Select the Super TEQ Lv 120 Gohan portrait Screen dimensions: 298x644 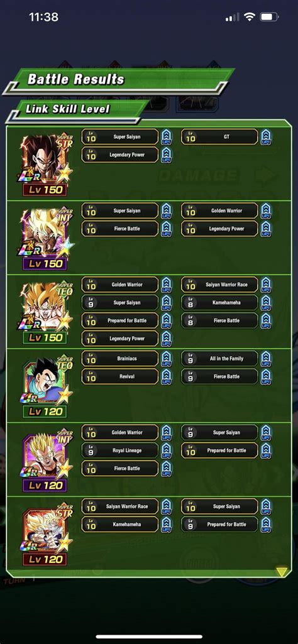tap(45, 386)
